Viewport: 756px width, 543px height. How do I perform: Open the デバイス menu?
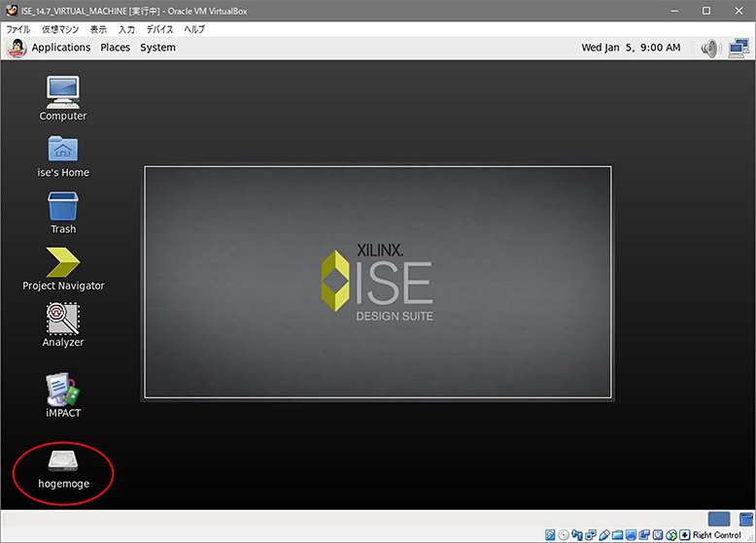pos(159,29)
